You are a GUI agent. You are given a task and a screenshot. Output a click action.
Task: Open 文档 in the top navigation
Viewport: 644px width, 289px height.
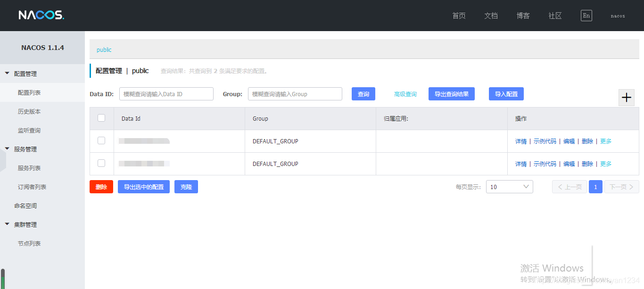click(x=491, y=16)
